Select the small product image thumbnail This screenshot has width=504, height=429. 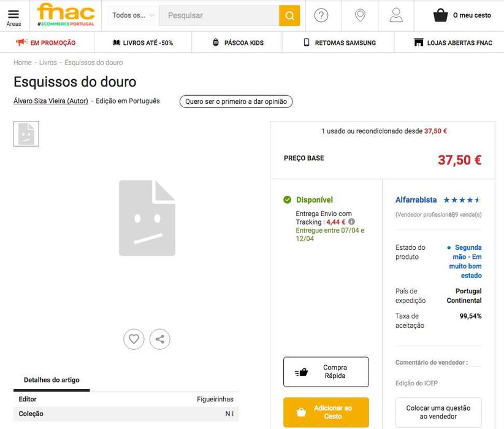[x=26, y=134]
